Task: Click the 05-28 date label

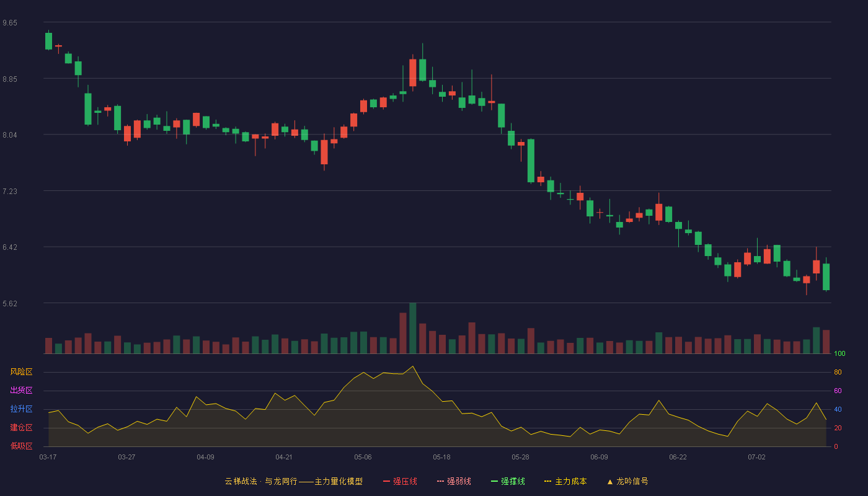Action: click(520, 457)
